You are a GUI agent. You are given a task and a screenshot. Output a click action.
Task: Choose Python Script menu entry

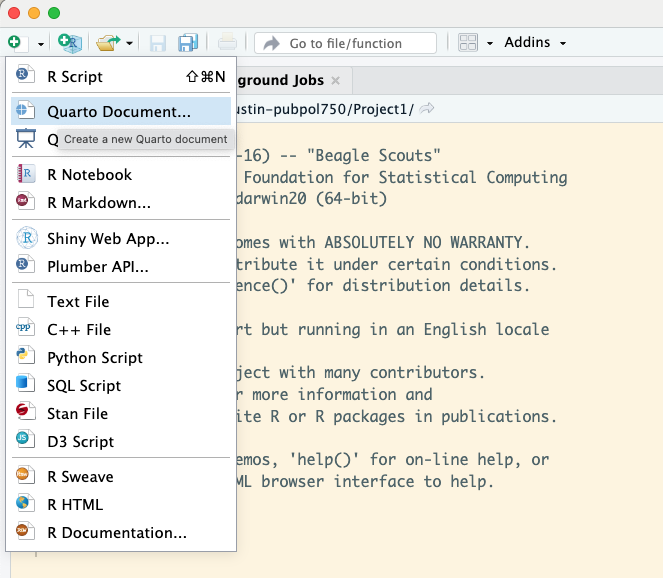(121, 358)
